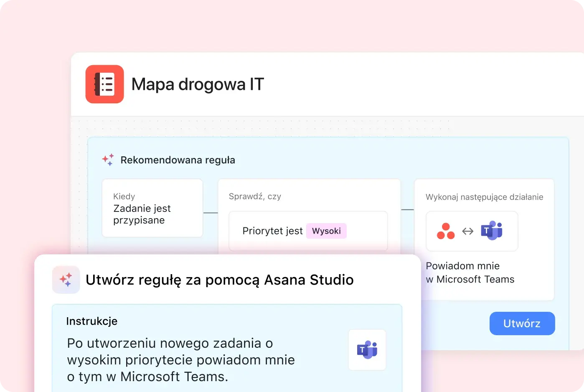Click the Instrukcje label
Viewport: 584px width, 392px height.
coord(92,321)
